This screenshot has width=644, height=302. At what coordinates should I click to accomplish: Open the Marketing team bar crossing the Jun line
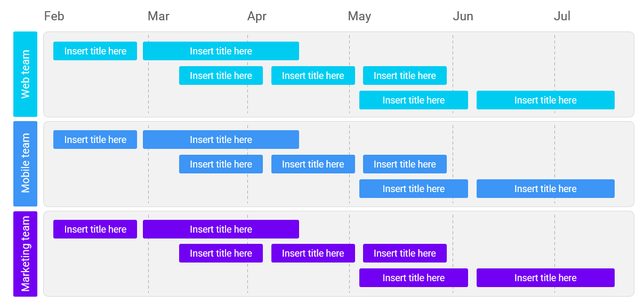pyautogui.click(x=413, y=278)
